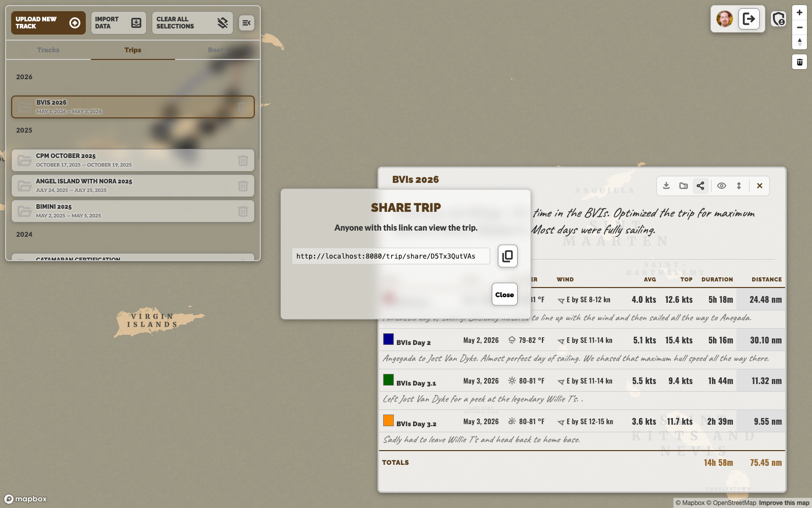Open the CPM October 2025 trip
Viewport: 812px width, 508px height.
point(133,160)
